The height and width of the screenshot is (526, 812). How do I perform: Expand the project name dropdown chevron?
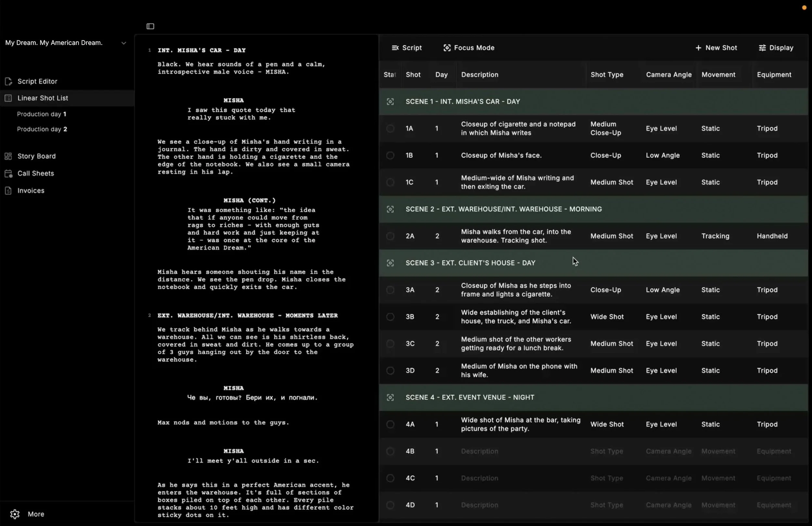[123, 43]
